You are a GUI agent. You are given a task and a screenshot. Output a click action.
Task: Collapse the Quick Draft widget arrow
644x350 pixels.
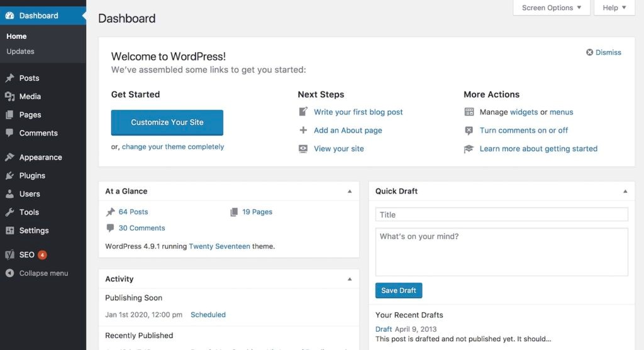click(x=625, y=191)
